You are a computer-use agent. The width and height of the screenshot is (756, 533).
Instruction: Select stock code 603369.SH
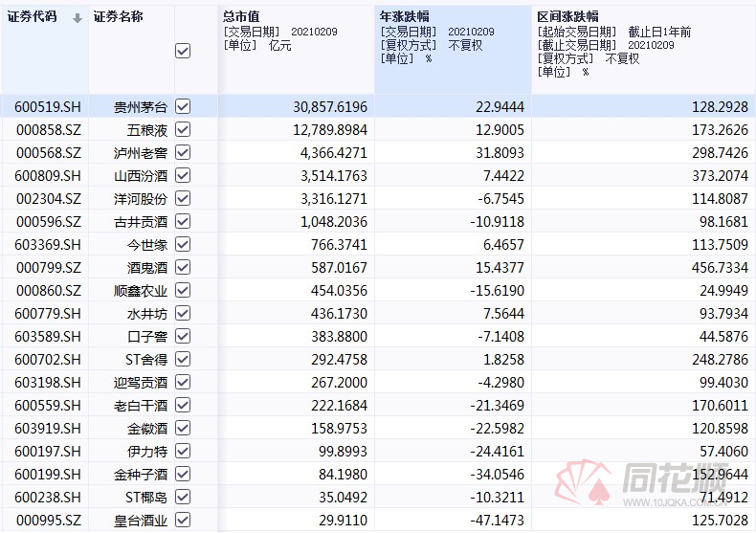pyautogui.click(x=48, y=245)
